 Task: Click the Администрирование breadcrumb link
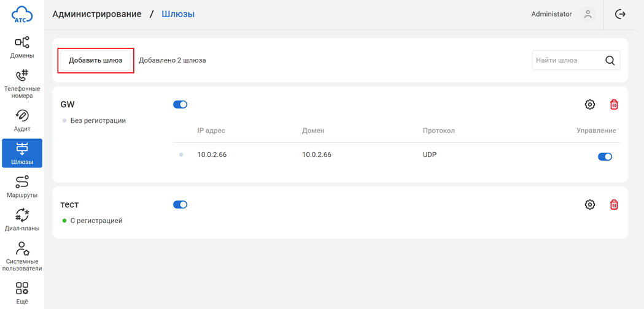point(97,14)
